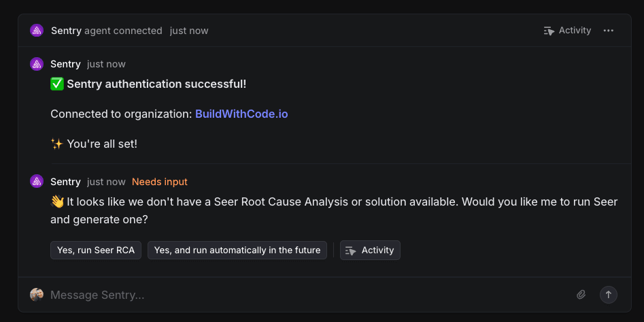This screenshot has width=644, height=322.
Task: Click the You're all set! text
Action: (102, 144)
